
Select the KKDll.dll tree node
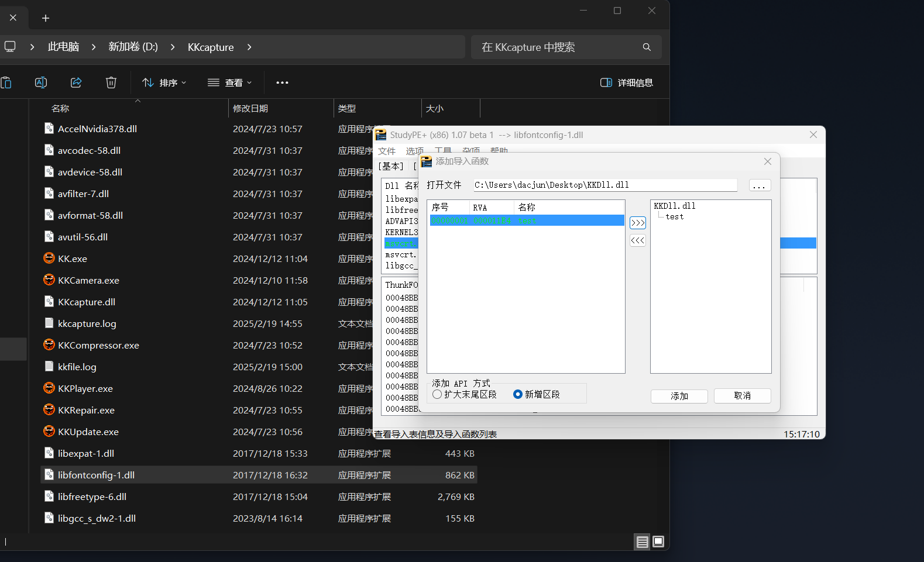675,206
